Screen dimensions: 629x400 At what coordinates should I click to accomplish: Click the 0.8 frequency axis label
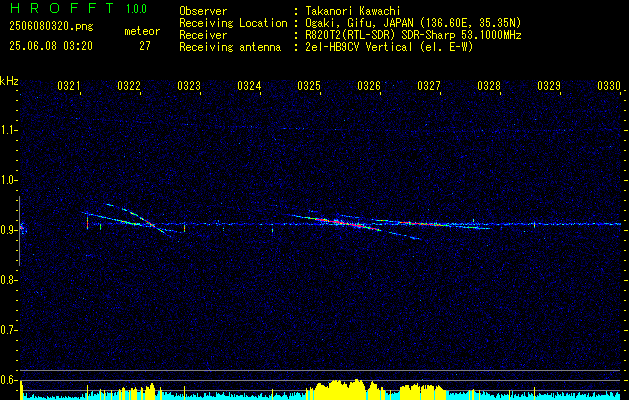(9, 280)
